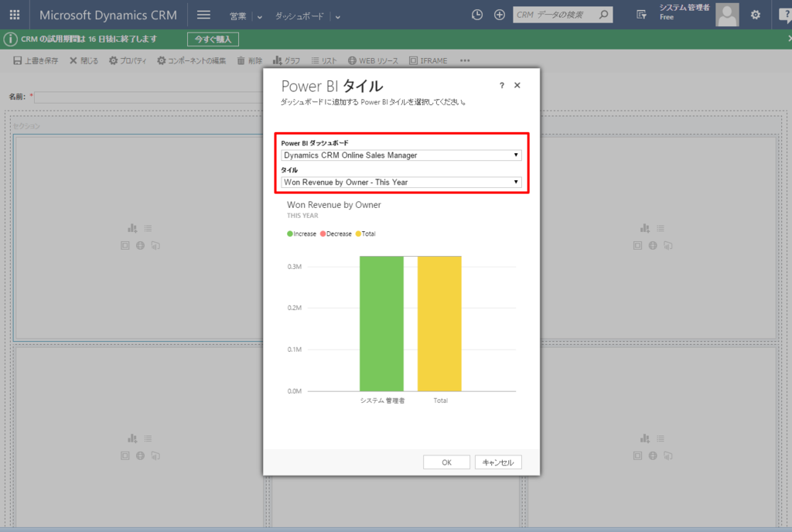Screen dimensions: 792x532
Task: Insert list in lower-left section
Action: coord(148,438)
